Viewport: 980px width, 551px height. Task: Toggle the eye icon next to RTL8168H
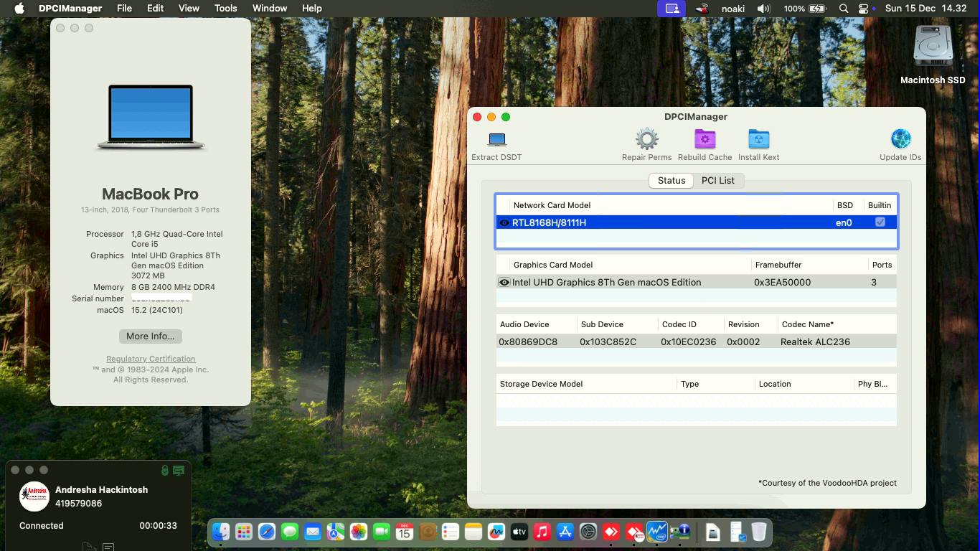(x=503, y=222)
